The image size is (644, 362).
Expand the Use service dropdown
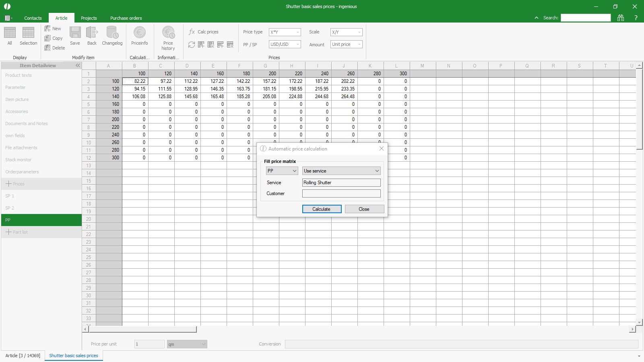(x=341, y=171)
